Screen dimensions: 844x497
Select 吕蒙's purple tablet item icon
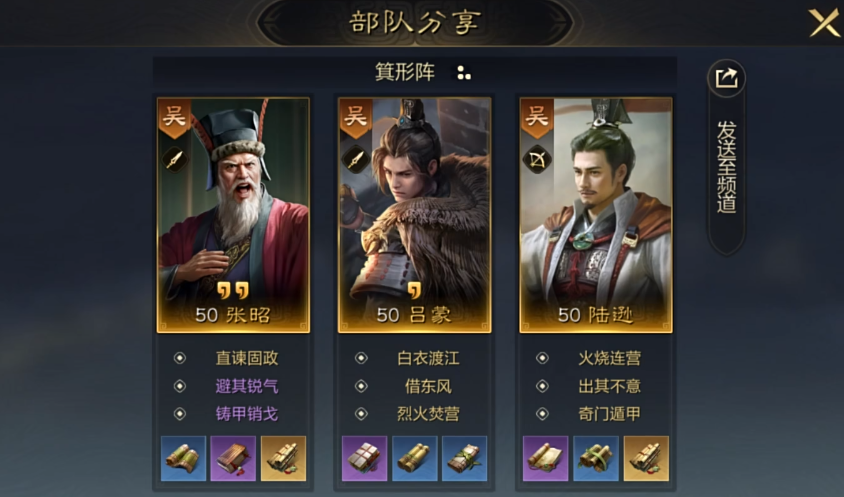(x=364, y=459)
